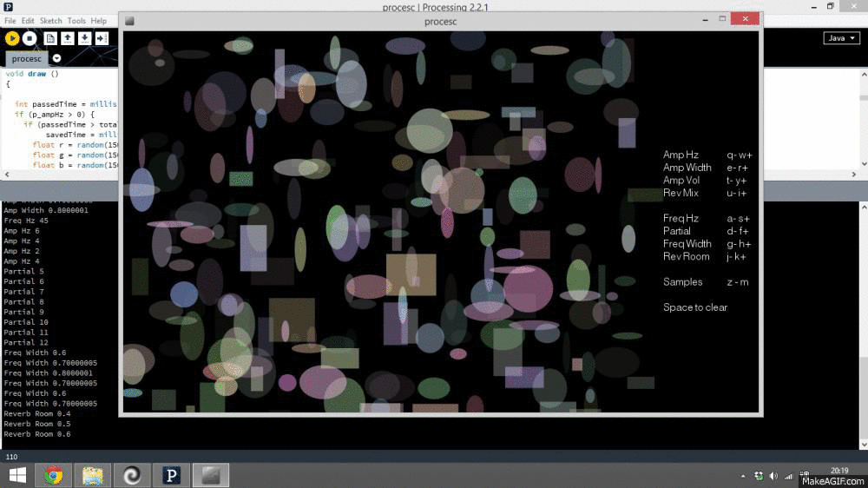The height and width of the screenshot is (488, 868).
Task: Click the Export Application arrow icon
Action: pyautogui.click(x=102, y=38)
